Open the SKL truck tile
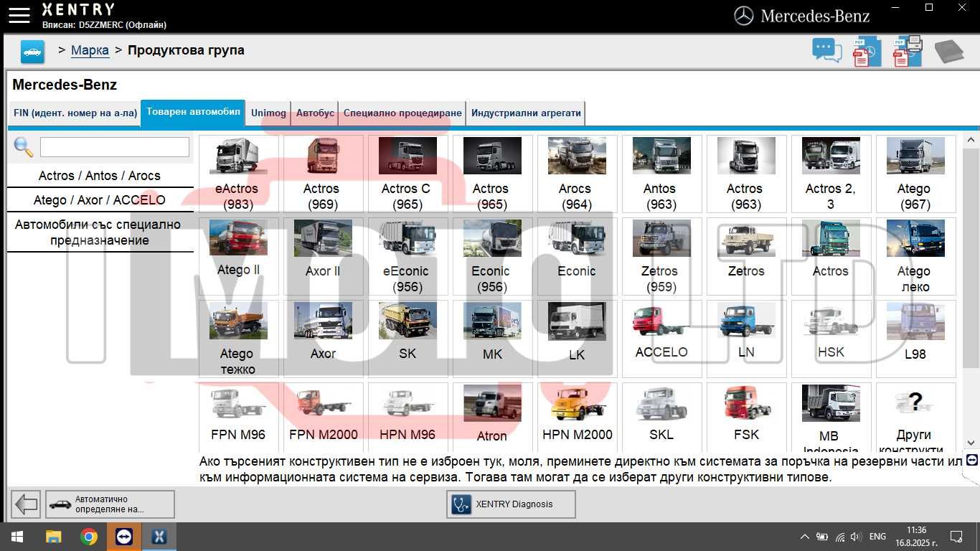Viewport: 980px width, 551px height. pyautogui.click(x=661, y=417)
